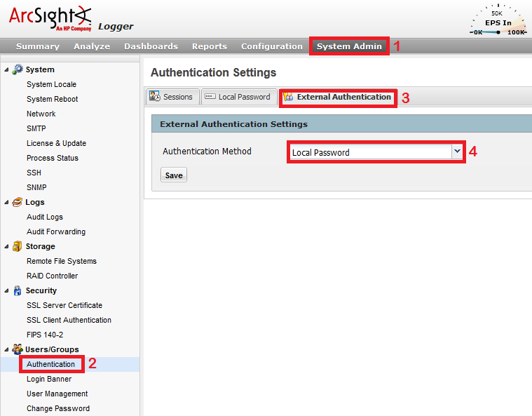Screen dimensions: 532x416
Task: Open SSL Server Certificate page
Action: (x=64, y=305)
